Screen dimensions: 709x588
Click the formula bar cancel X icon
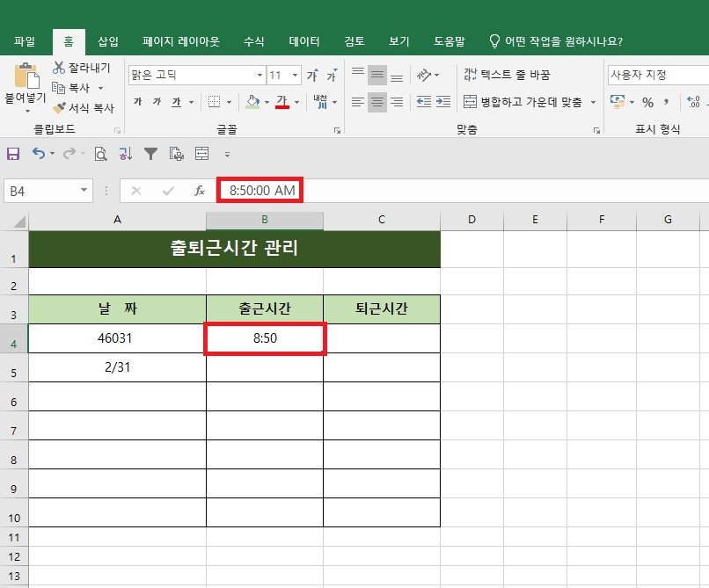click(x=136, y=192)
